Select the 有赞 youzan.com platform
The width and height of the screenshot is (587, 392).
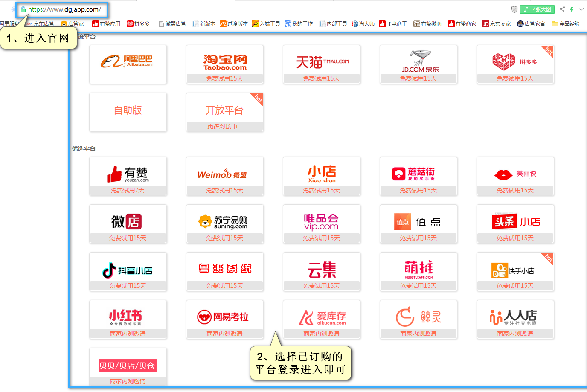(128, 176)
